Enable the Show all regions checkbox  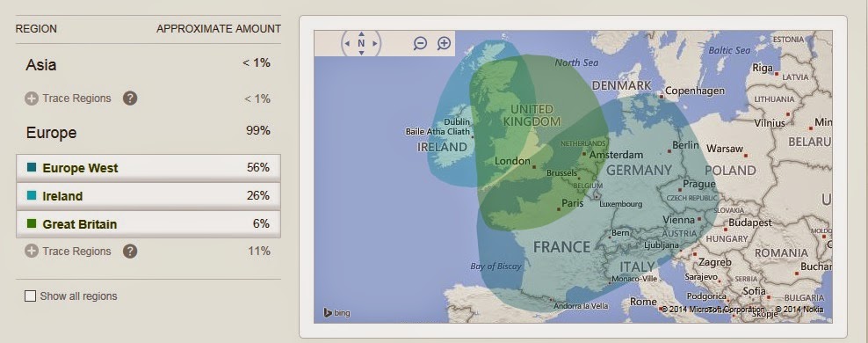click(30, 296)
